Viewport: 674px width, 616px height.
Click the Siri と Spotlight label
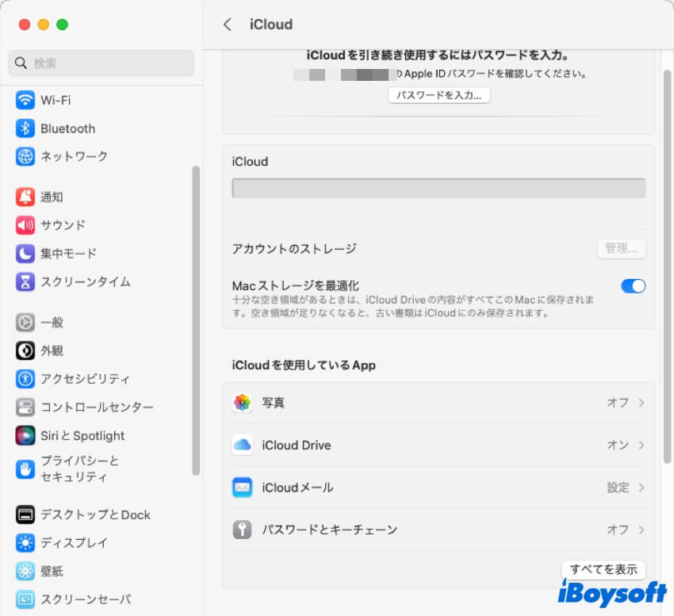(82, 435)
